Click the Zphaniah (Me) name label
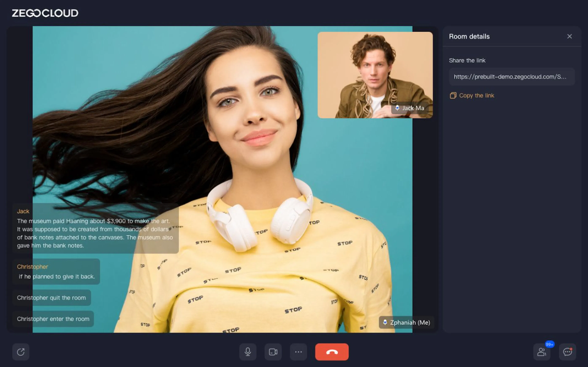 [x=410, y=322]
